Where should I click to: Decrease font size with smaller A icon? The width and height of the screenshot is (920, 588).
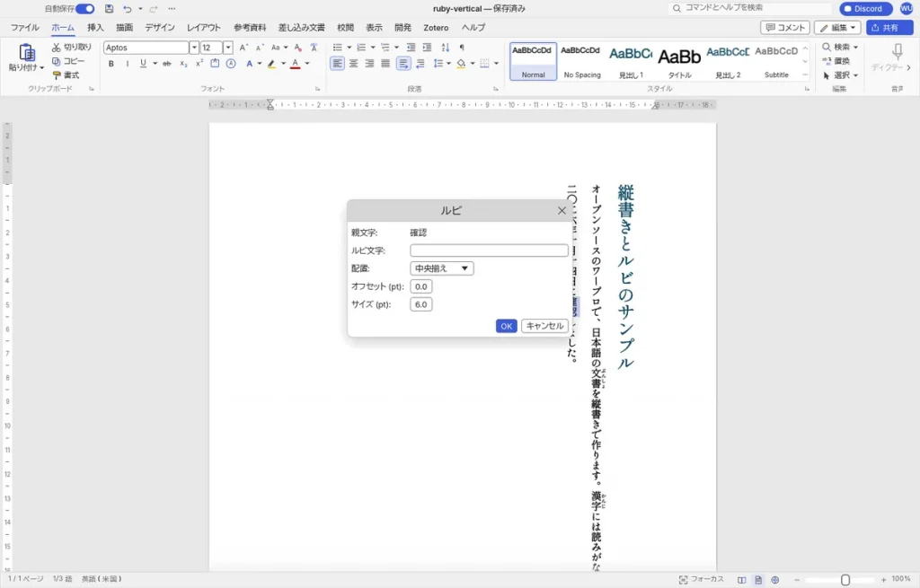click(260, 48)
